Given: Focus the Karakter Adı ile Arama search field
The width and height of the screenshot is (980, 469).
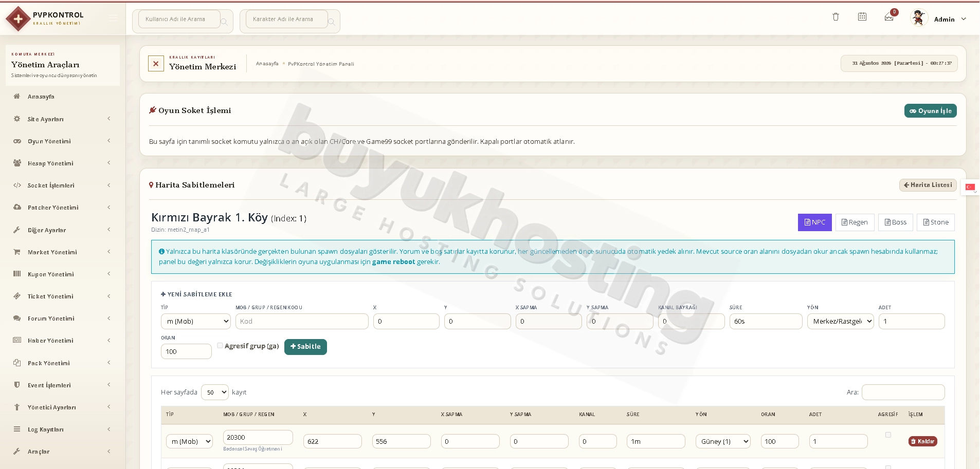Looking at the screenshot, I should coord(287,19).
